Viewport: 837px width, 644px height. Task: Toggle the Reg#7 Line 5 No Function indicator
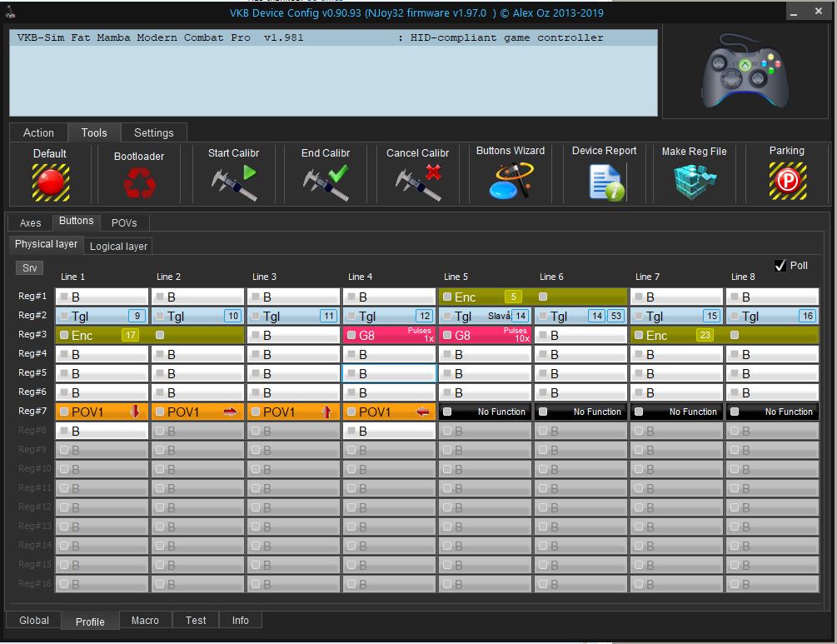[447, 412]
